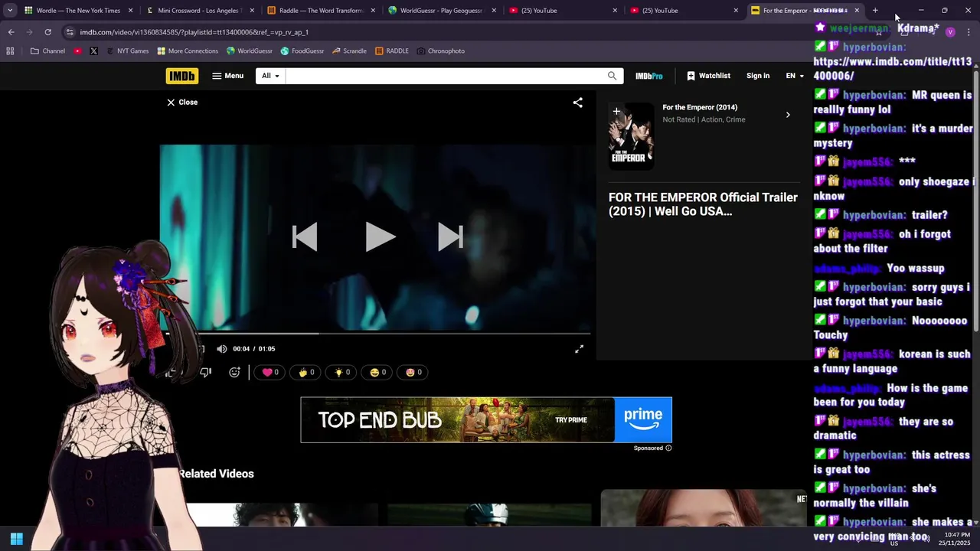Image resolution: width=980 pixels, height=551 pixels.
Task: Open the Sponsored info icon
Action: (x=668, y=448)
